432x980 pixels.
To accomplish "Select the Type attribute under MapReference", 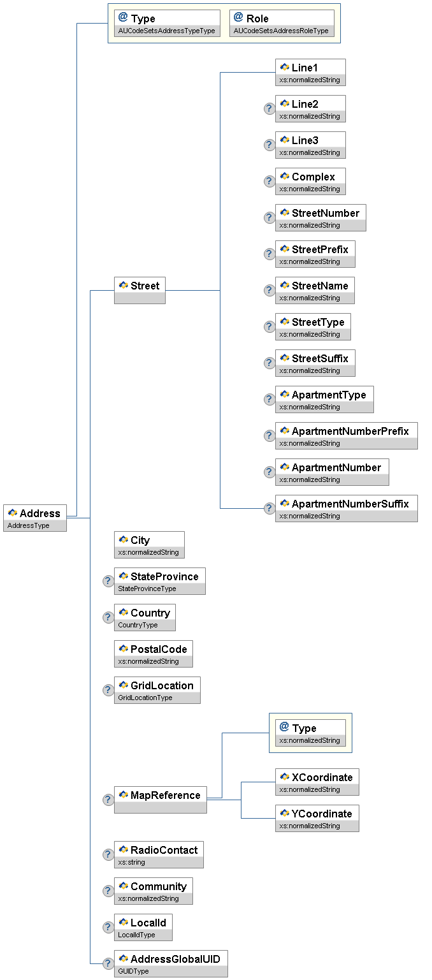I will (x=310, y=733).
